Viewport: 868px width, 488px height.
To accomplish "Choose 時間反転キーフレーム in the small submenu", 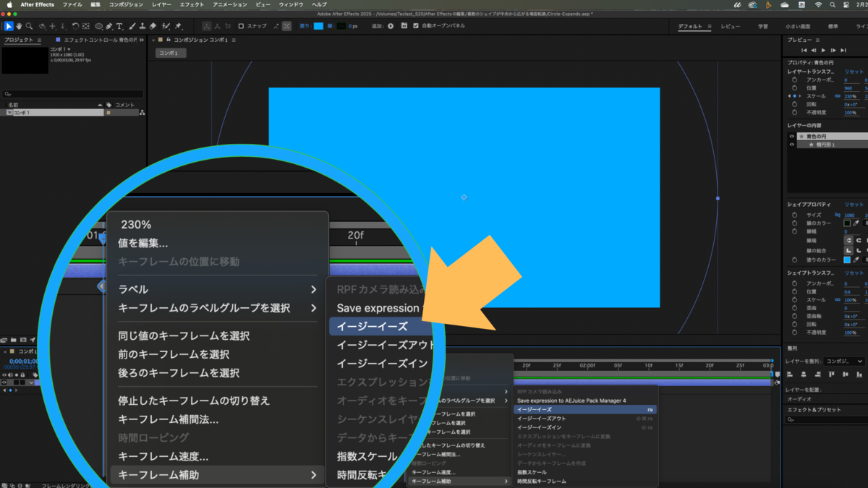I will click(586, 481).
